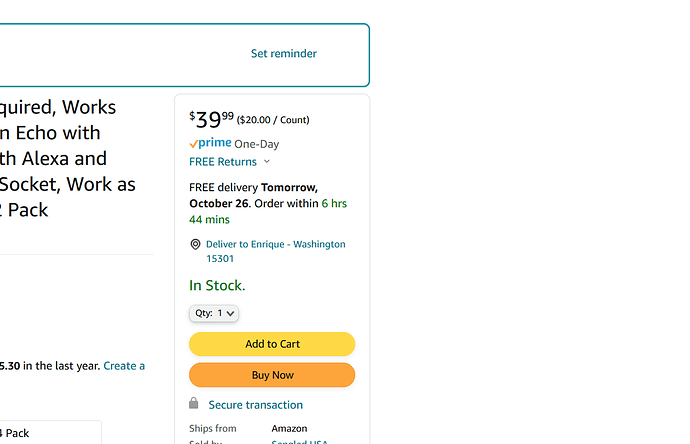Viewport: 690px width, 444px height.
Task: Click the Create a link
Action: coord(124,366)
